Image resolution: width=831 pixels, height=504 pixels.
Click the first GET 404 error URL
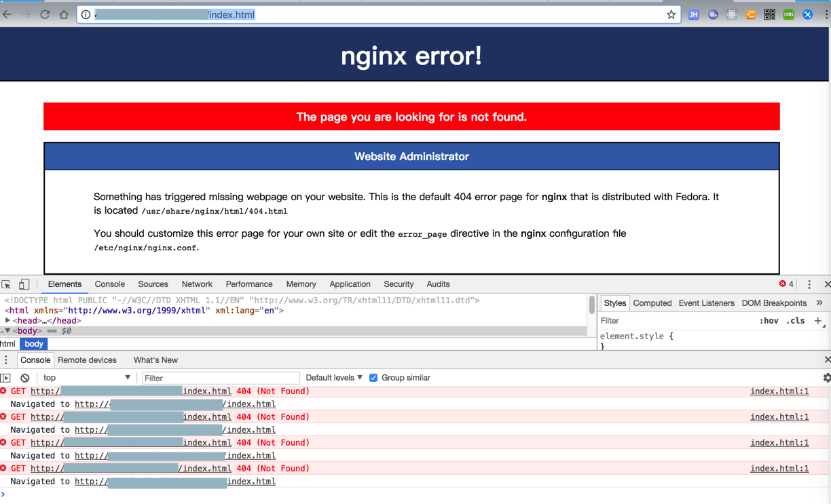coord(131,391)
